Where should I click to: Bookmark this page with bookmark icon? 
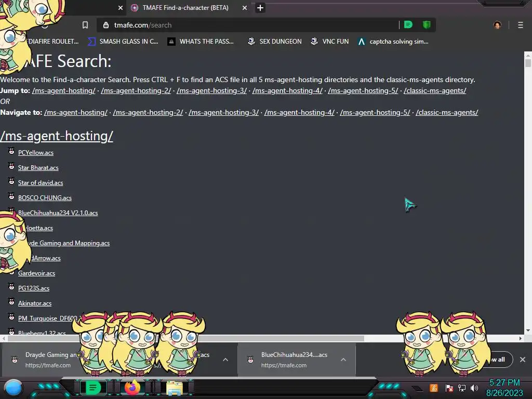tap(85, 25)
